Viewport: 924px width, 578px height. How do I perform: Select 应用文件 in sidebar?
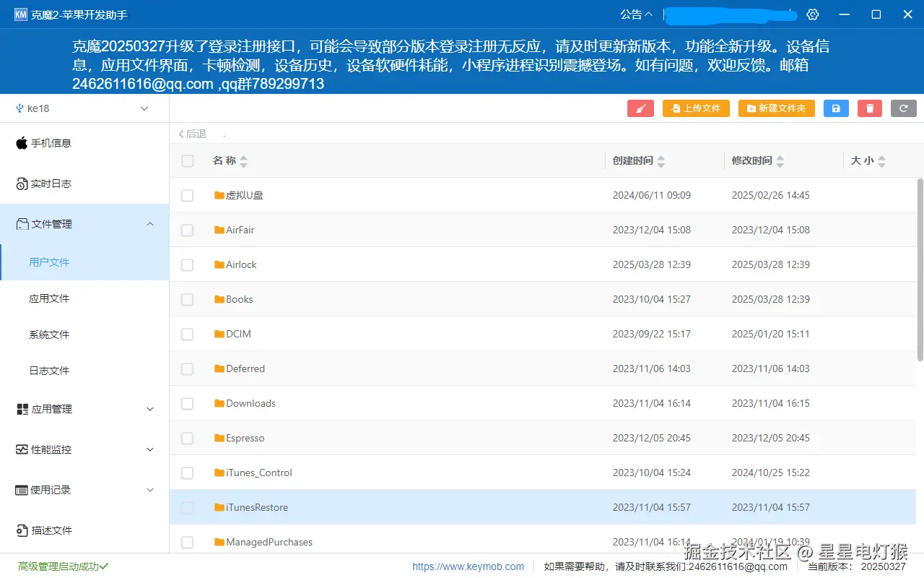tap(84, 298)
